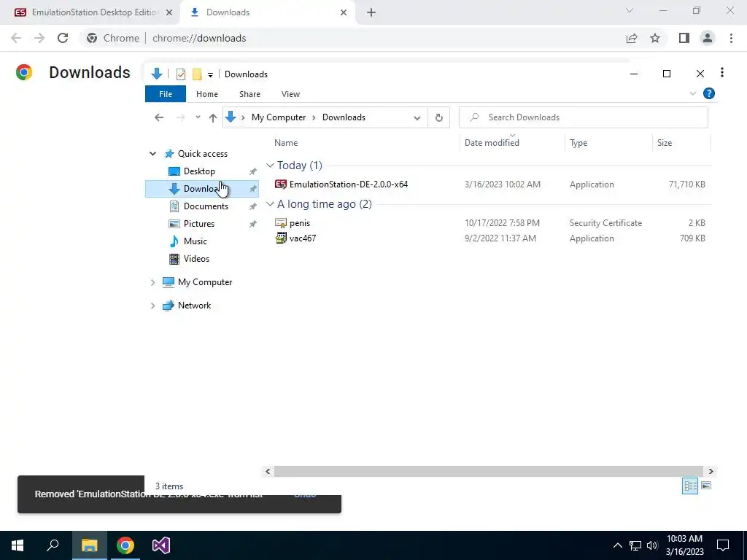Open a new Chrome tab

click(x=371, y=12)
